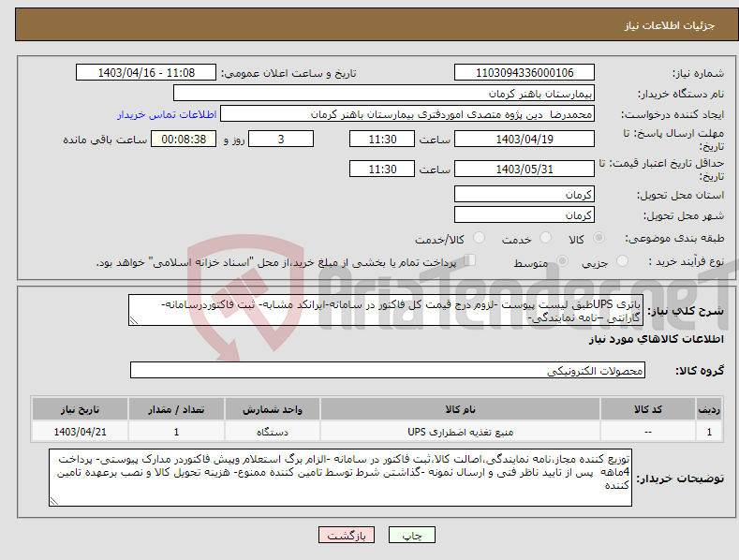Click the واحد شمارش column header
The image size is (739, 560).
pos(273,409)
